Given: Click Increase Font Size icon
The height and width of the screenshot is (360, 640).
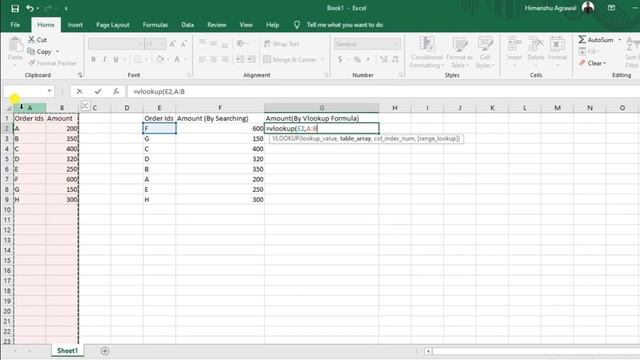Looking at the screenshot, I should (x=172, y=44).
